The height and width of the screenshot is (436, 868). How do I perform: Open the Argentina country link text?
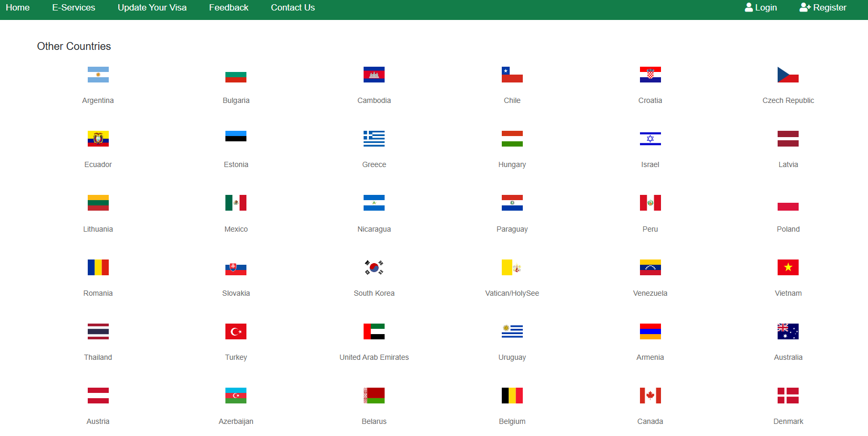(x=98, y=100)
